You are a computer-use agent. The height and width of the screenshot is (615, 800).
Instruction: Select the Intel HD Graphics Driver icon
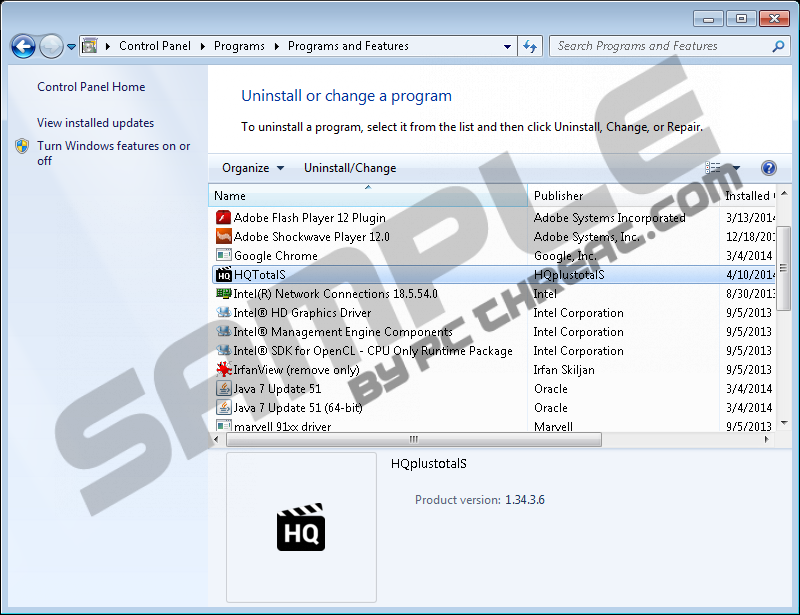coord(224,313)
